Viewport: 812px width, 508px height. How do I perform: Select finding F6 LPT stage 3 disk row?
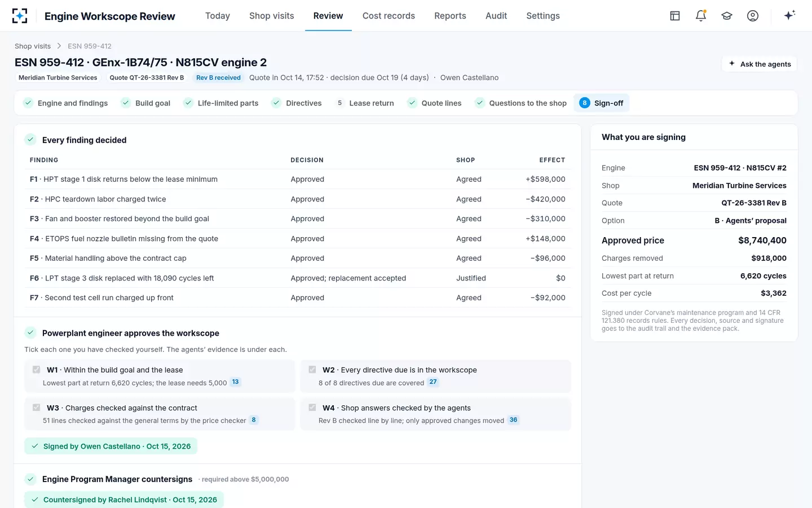[x=298, y=278]
